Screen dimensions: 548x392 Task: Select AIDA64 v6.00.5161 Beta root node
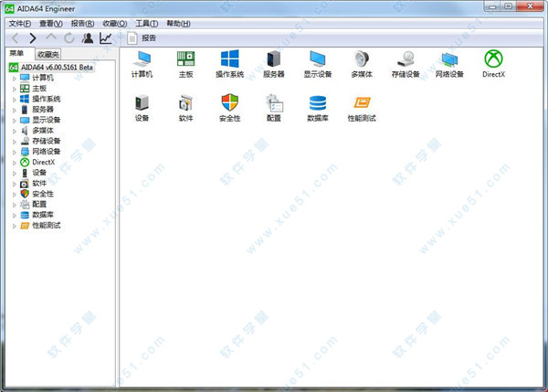51,67
